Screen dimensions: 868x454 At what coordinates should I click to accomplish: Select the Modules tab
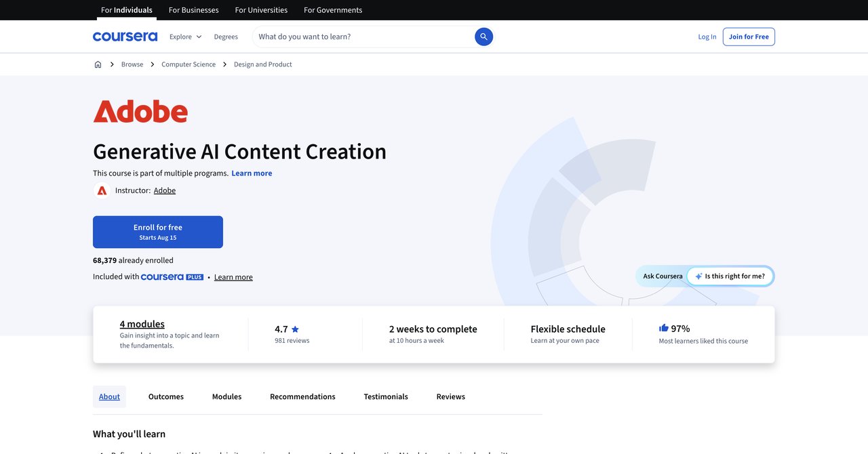(x=226, y=396)
